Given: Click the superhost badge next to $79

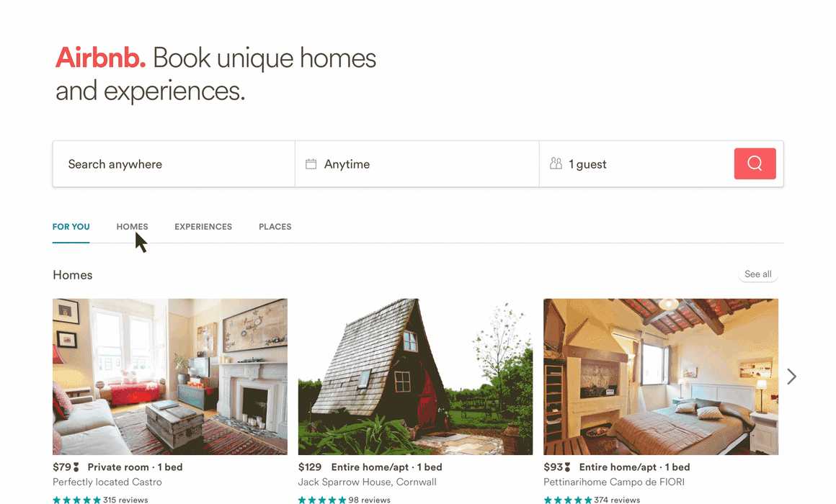Looking at the screenshot, I should (x=76, y=467).
